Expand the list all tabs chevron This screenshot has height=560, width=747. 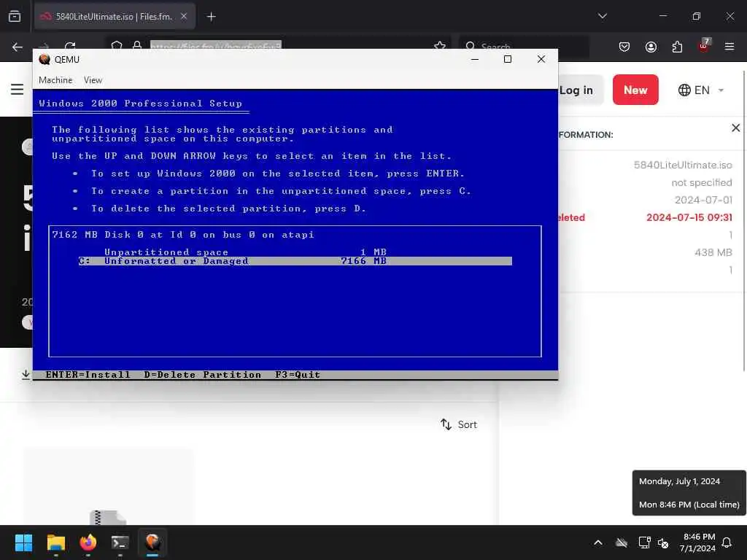(x=602, y=16)
